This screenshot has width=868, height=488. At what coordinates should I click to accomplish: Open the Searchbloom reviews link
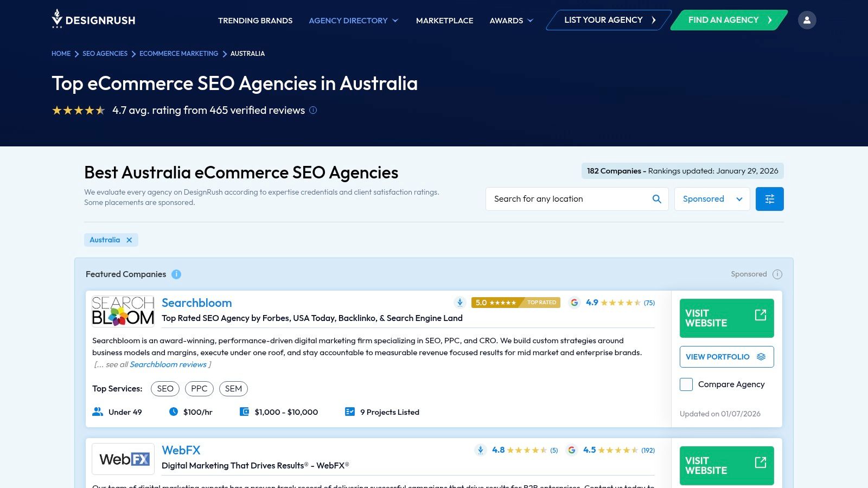tap(168, 364)
